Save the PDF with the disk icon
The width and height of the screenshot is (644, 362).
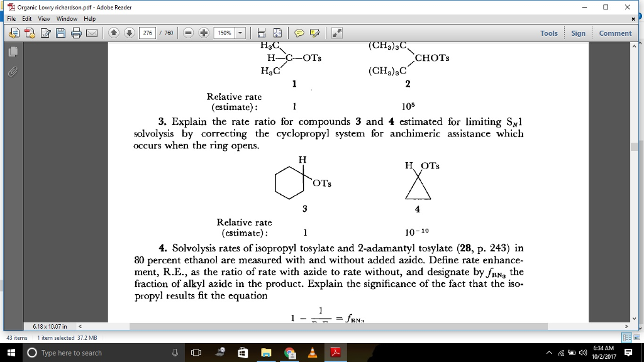click(x=61, y=33)
